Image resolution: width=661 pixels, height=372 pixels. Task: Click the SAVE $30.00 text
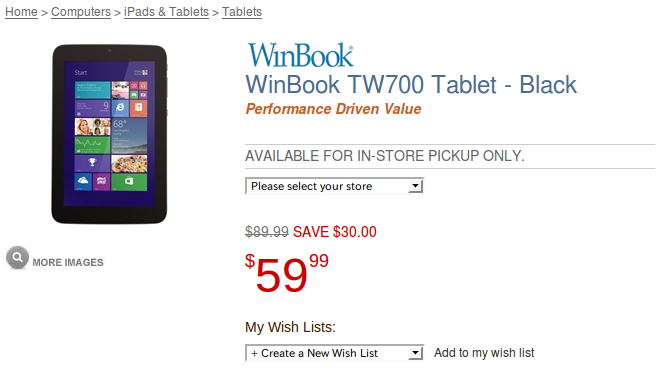[335, 232]
